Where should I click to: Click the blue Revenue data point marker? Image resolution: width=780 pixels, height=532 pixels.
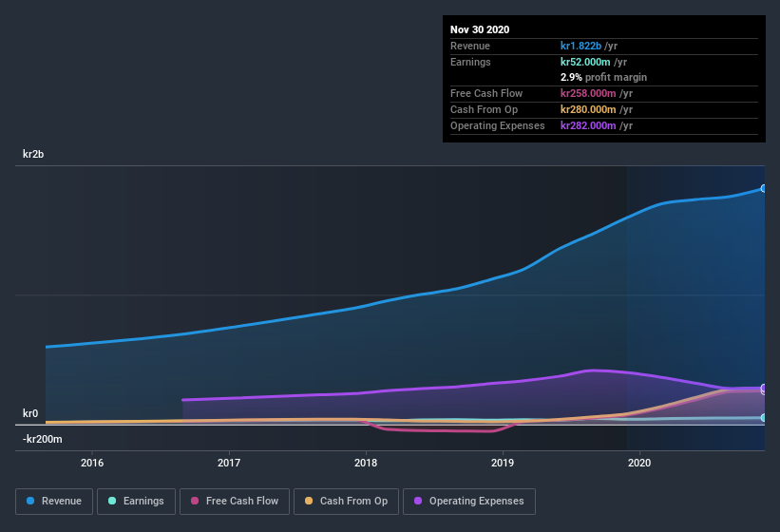coord(764,188)
